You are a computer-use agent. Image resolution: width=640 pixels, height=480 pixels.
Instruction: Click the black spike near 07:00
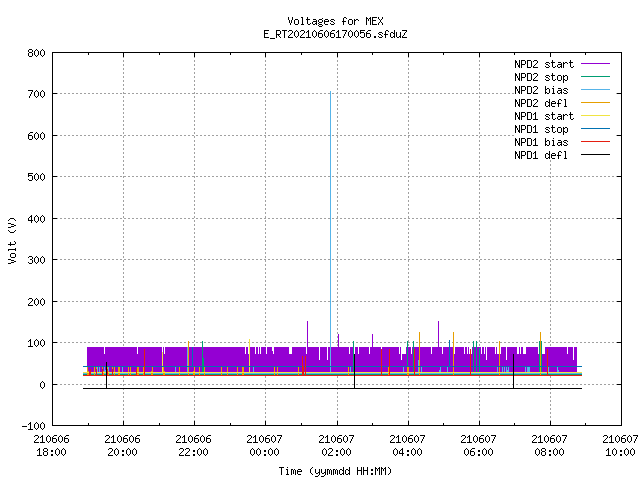pos(513,371)
